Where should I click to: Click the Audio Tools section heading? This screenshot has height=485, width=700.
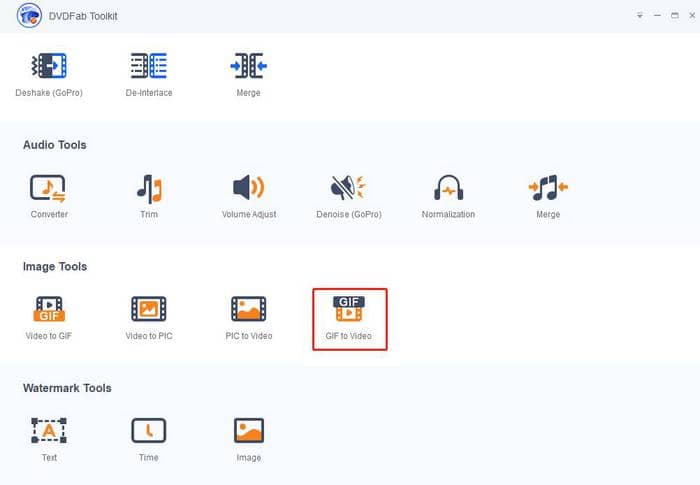54,145
